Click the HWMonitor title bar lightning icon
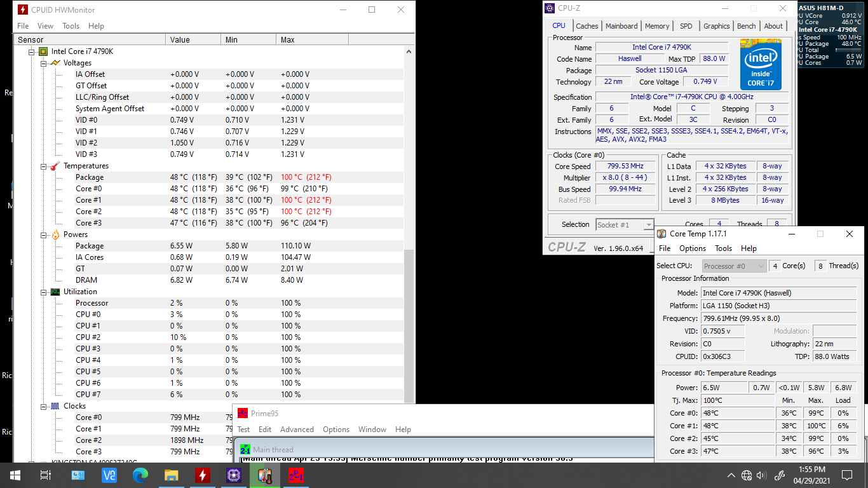The image size is (868, 488). click(x=24, y=10)
